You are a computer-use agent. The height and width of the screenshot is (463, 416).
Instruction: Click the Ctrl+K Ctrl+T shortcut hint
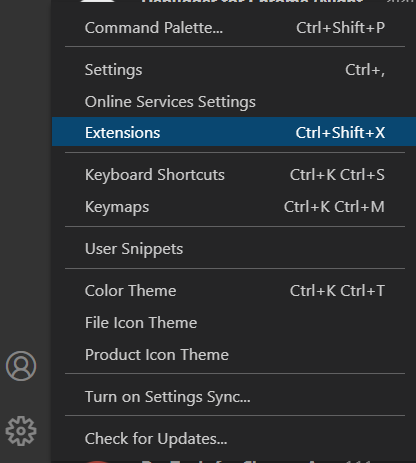[337, 291]
